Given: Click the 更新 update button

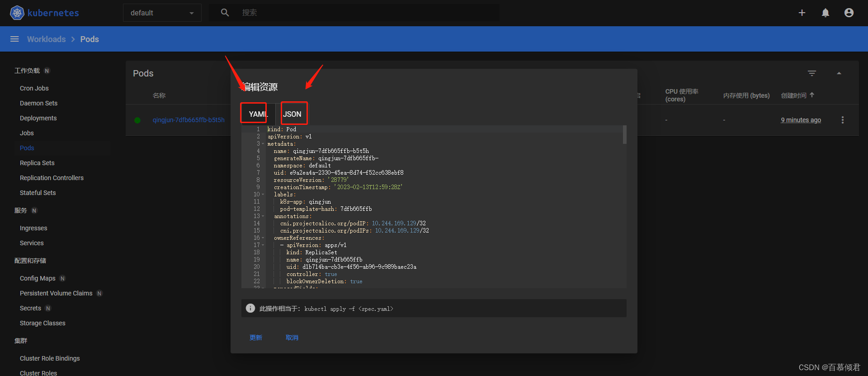Looking at the screenshot, I should point(256,338).
